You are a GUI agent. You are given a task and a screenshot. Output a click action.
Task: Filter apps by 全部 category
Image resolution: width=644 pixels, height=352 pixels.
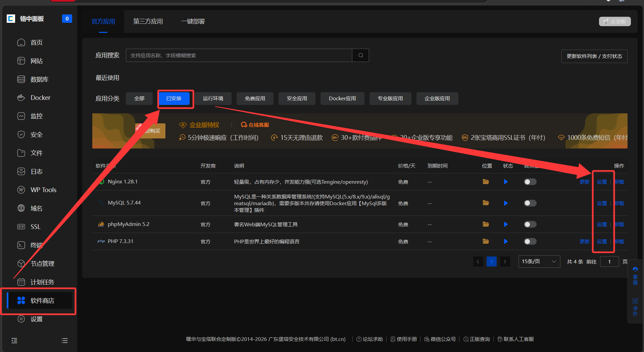[x=139, y=99]
